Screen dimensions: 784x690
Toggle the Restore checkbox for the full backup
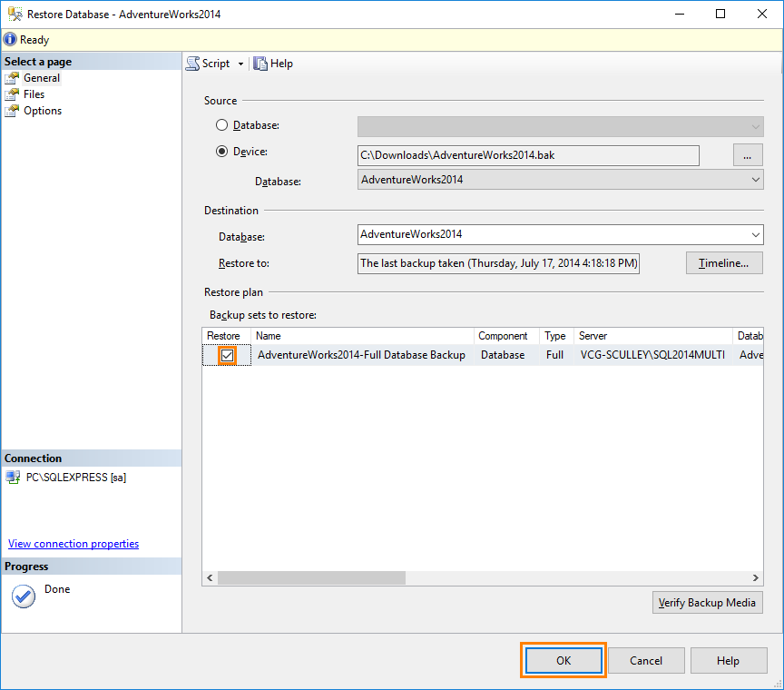(x=225, y=355)
